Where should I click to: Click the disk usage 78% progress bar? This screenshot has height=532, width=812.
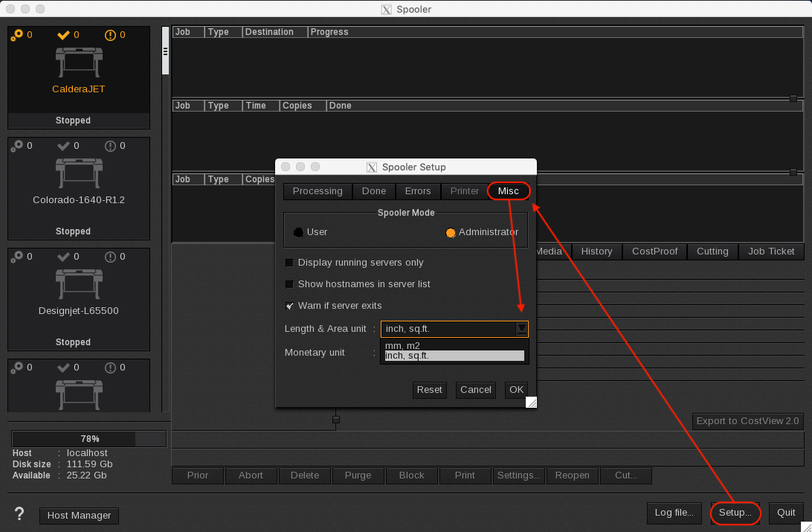(x=89, y=439)
